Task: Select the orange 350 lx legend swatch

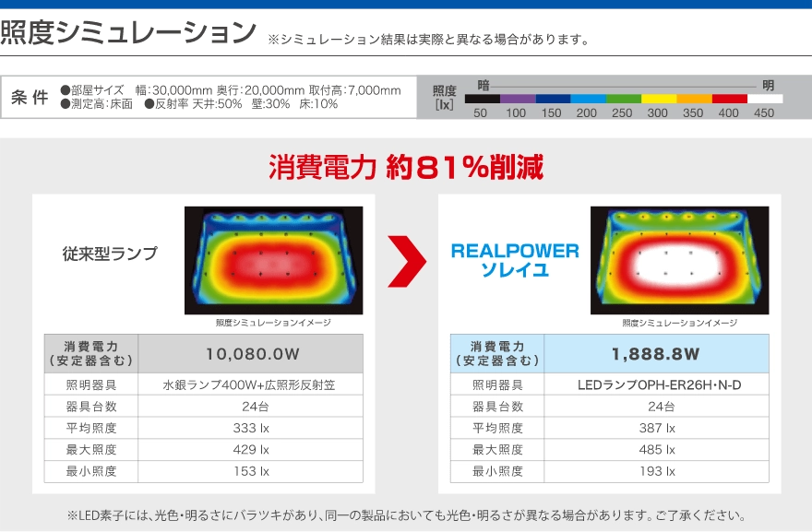Action: [x=694, y=98]
